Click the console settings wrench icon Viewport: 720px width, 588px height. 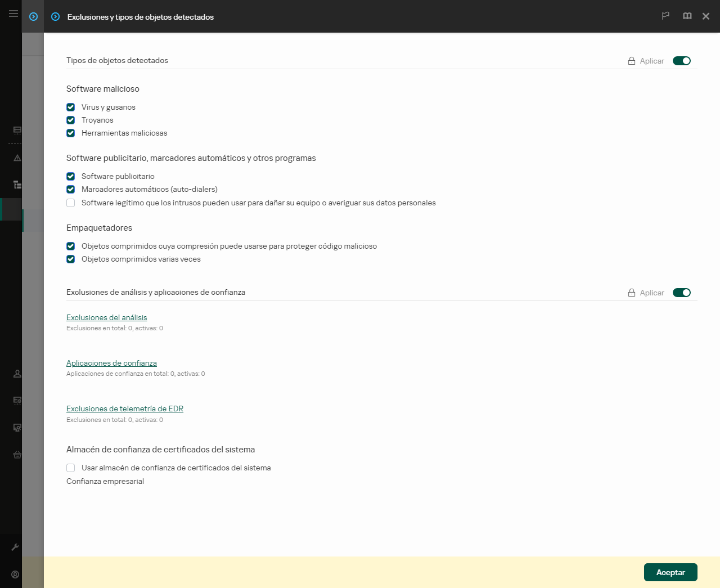[17, 546]
